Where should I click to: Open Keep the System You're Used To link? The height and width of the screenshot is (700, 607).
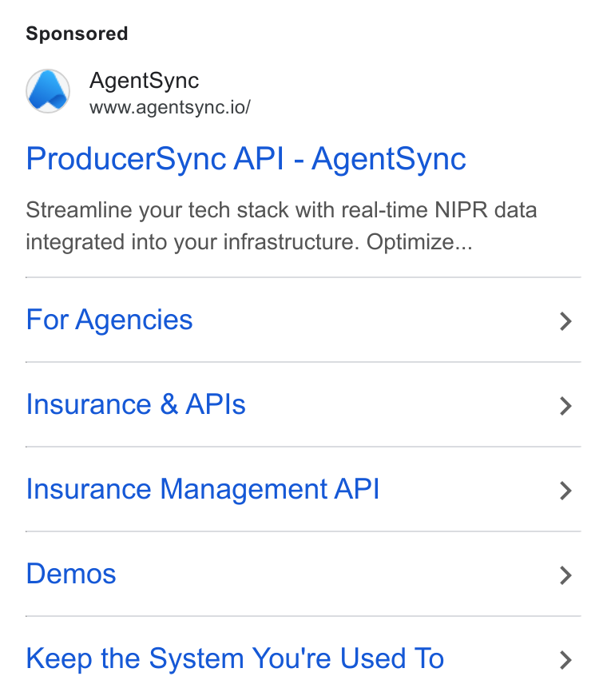click(x=235, y=659)
